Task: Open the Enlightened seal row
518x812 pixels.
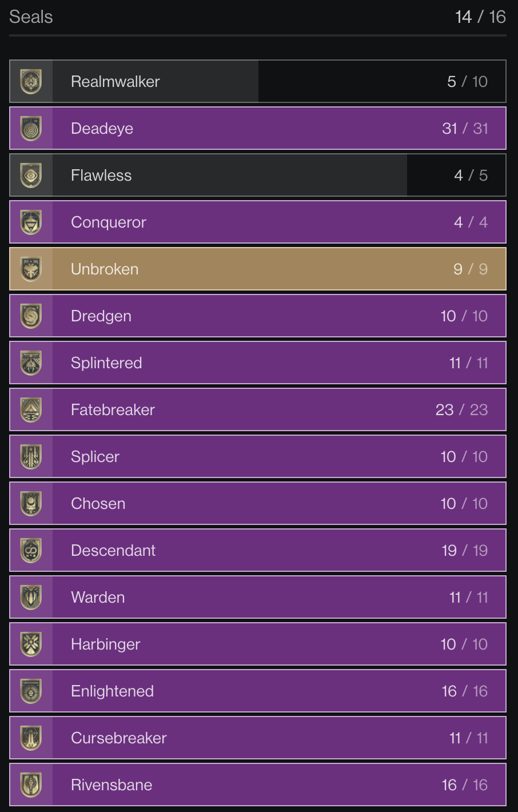Action: (258, 691)
